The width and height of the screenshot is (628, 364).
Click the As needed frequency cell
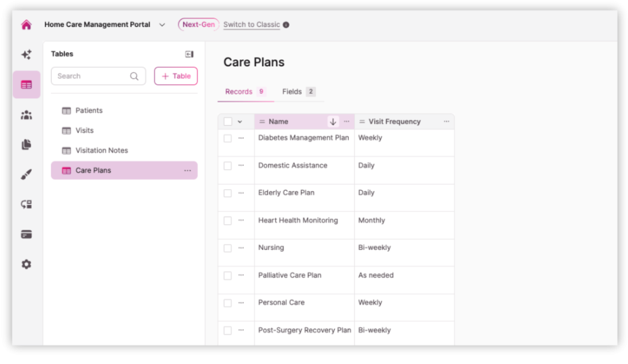coord(405,281)
